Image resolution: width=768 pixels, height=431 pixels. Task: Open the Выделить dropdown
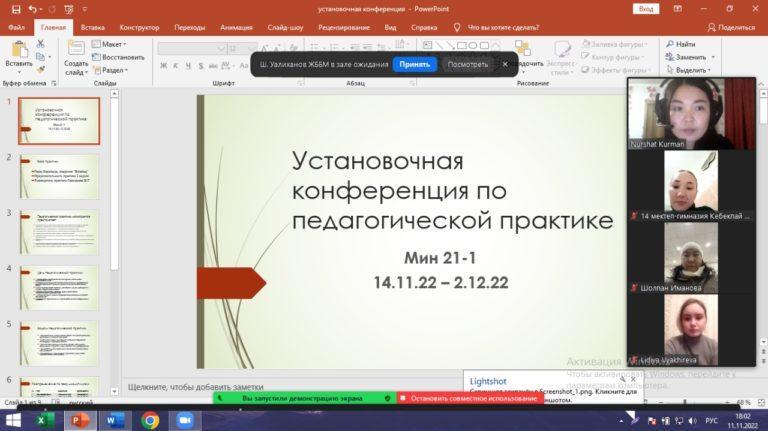pyautogui.click(x=688, y=70)
